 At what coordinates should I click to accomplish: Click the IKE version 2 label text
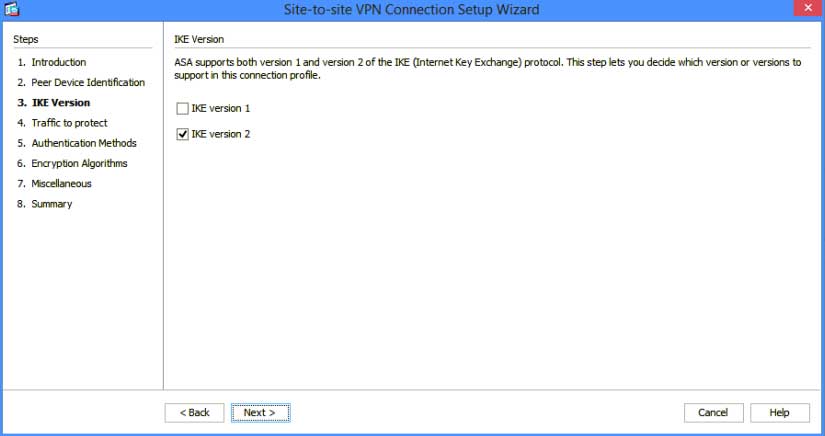[220, 134]
